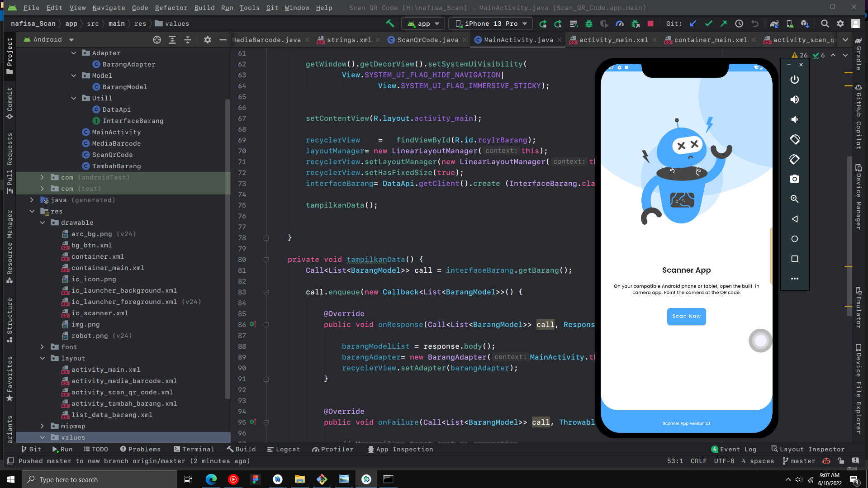
Task: Click Scan Now button in emulator
Action: (x=686, y=316)
